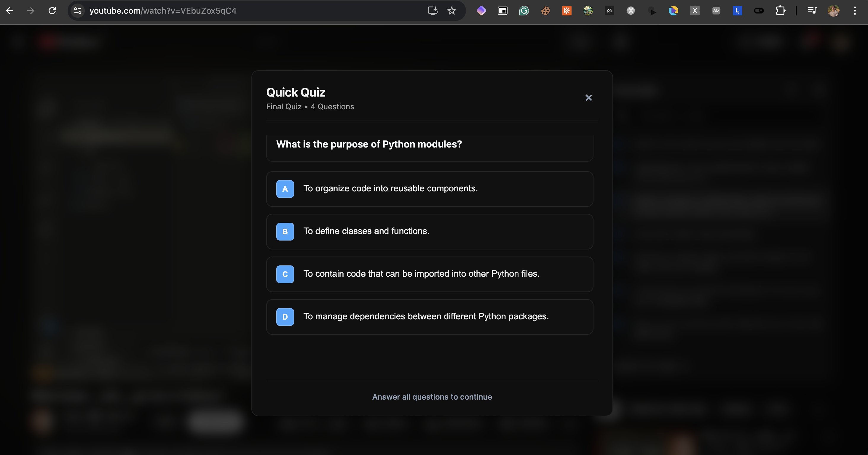Open the Extensions puzzle piece menu
The width and height of the screenshot is (868, 455).
click(x=780, y=11)
